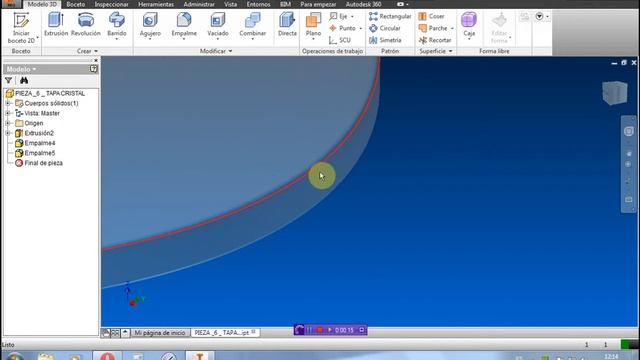
Task: Open the Modelo browser dropdown
Action: 21,69
